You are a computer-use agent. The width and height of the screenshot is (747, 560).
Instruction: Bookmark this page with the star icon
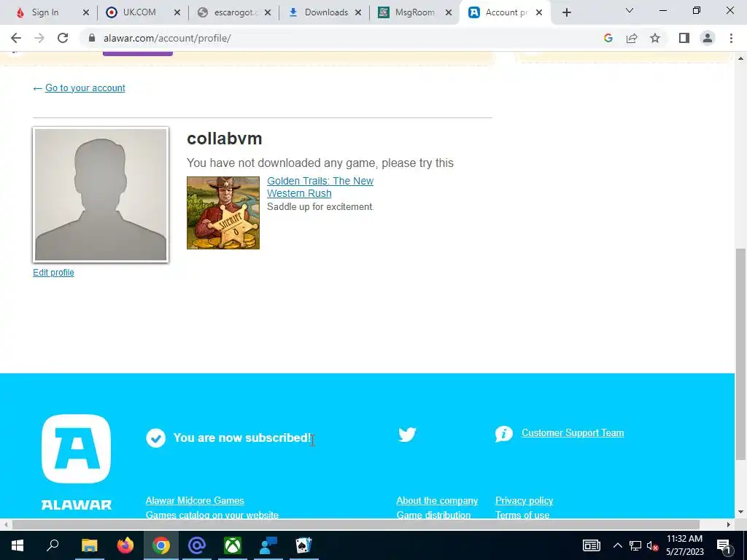[655, 38]
